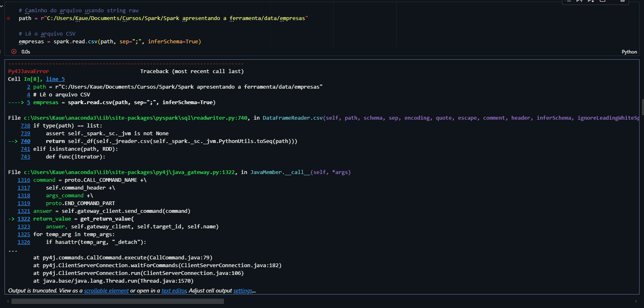The width and height of the screenshot is (644, 308).
Task: Click the horizontal scrollbar right arrow
Action: (636, 301)
